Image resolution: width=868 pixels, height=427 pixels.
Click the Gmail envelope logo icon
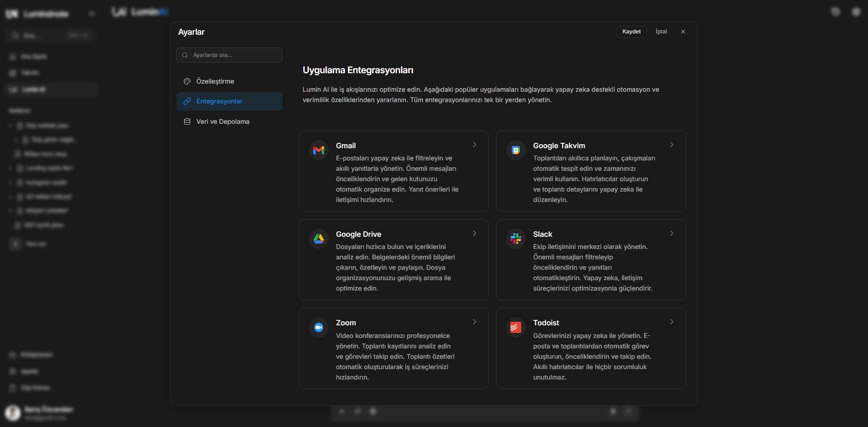319,150
